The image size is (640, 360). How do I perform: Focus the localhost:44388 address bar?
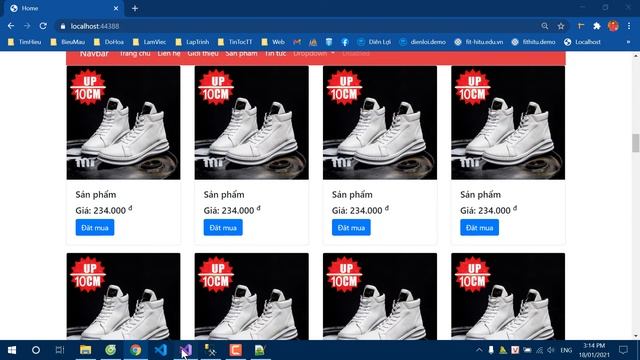click(x=298, y=26)
